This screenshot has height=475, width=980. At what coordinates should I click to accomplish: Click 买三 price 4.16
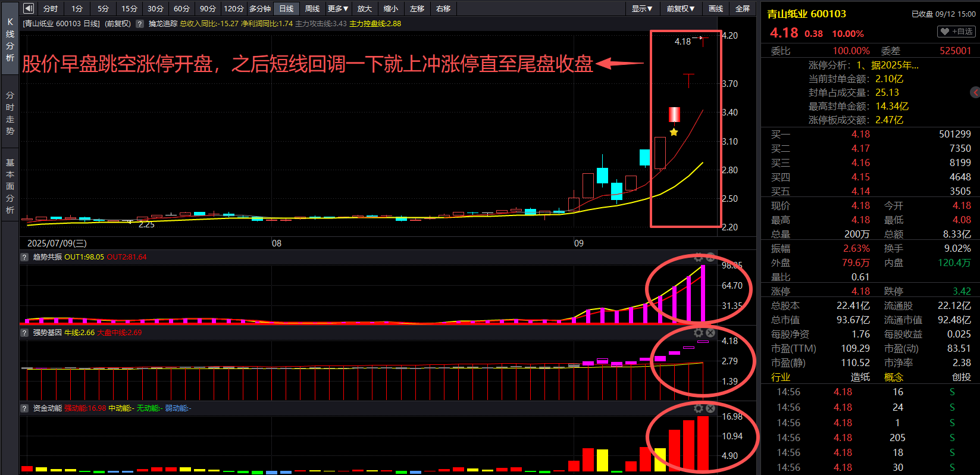860,163
